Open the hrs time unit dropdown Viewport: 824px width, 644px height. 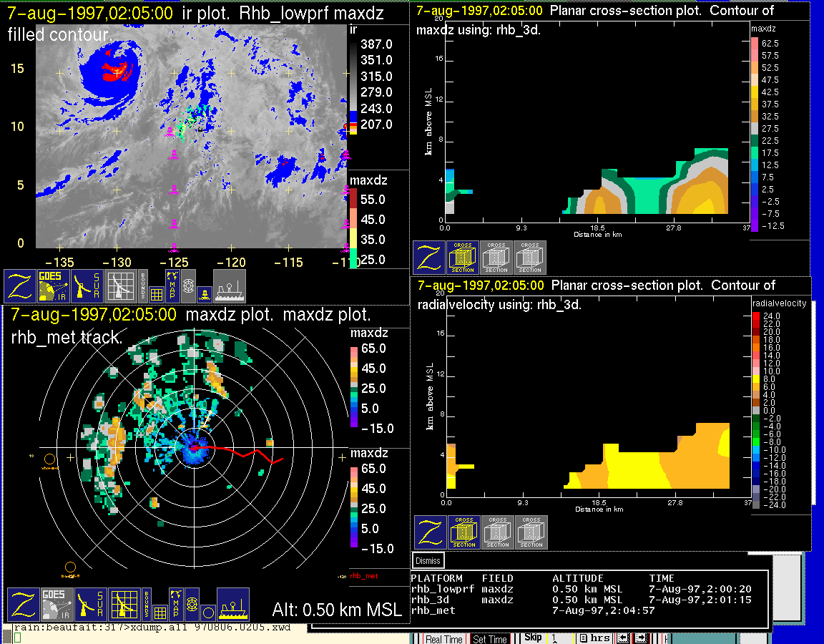pyautogui.click(x=595, y=638)
